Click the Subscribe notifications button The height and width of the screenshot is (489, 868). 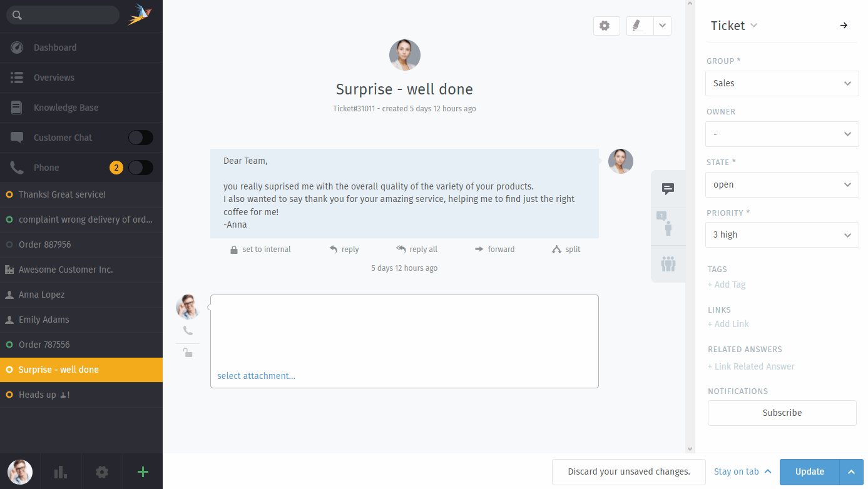point(782,413)
